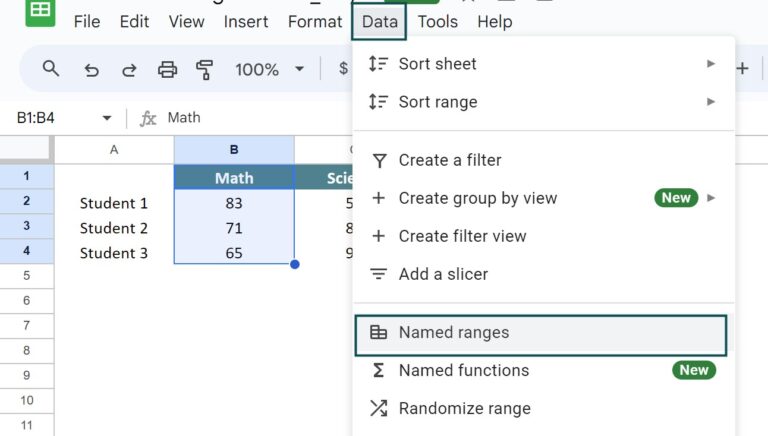Click cell with value 71

click(x=234, y=227)
